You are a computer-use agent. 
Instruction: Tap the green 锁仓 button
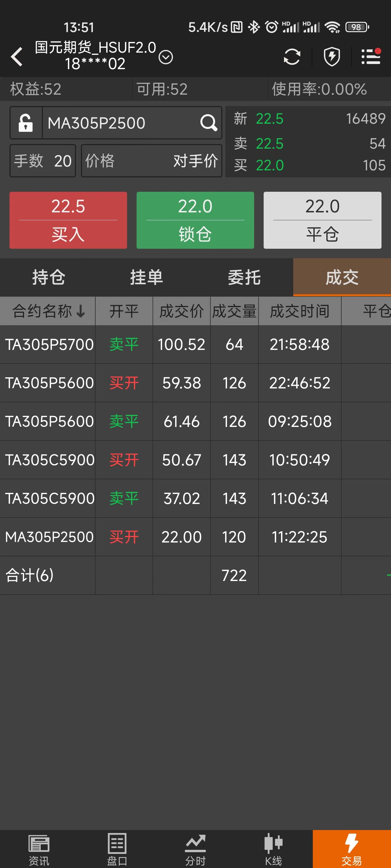(195, 220)
